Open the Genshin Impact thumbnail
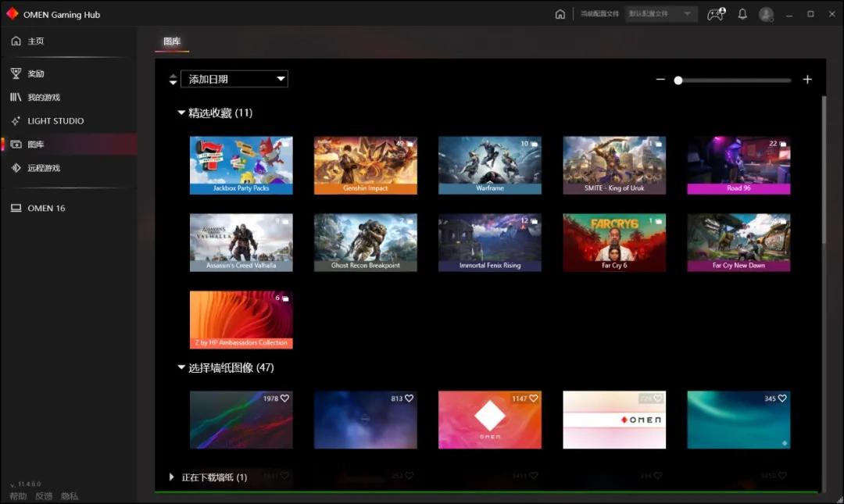 tap(365, 165)
